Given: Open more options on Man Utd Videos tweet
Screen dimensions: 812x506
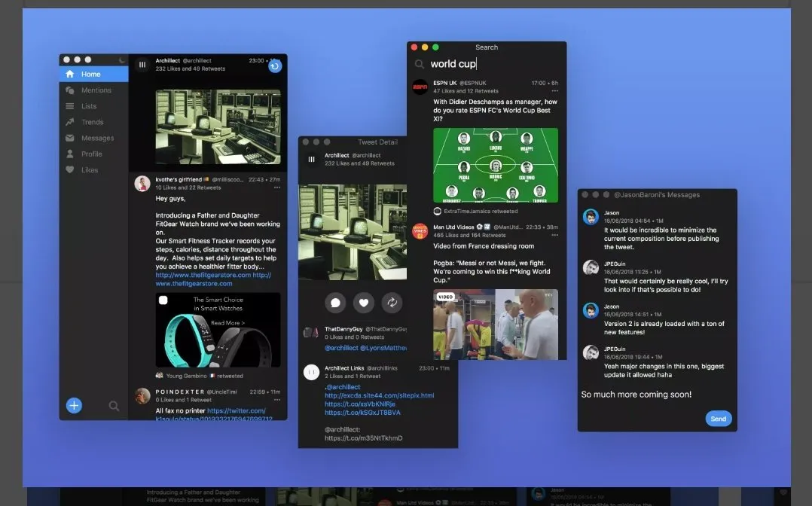Looking at the screenshot, I should click(x=554, y=235).
